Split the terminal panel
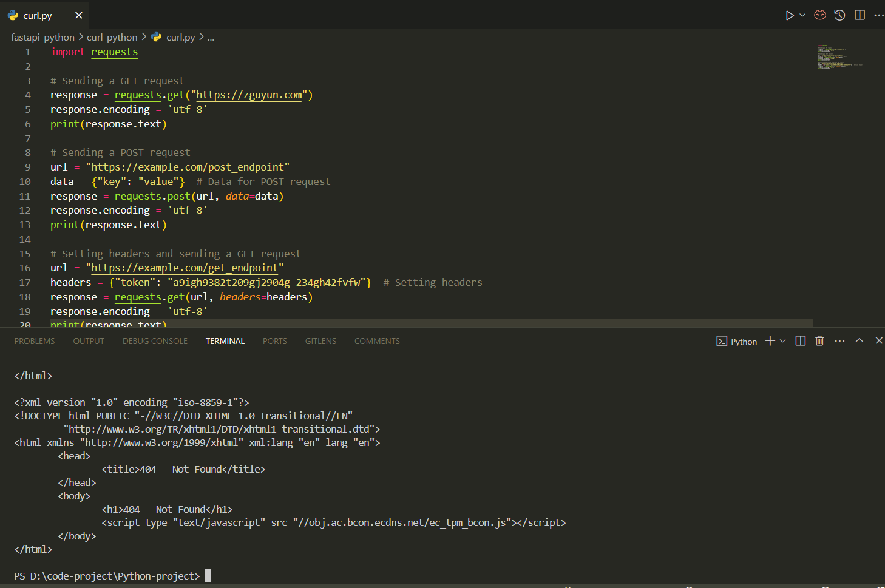Screen dimensions: 885x588 coord(801,341)
